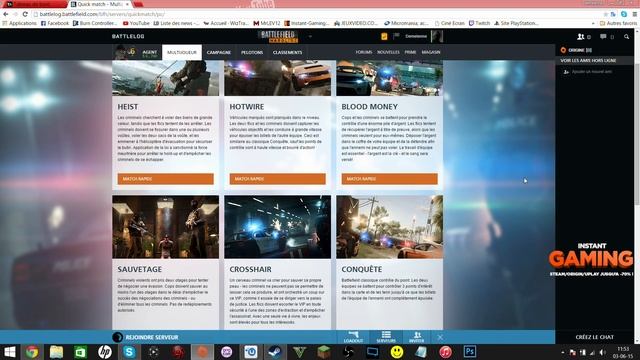Click the Battlefield Hardline logo
Viewport: 640px width, 360px height.
[x=278, y=36]
